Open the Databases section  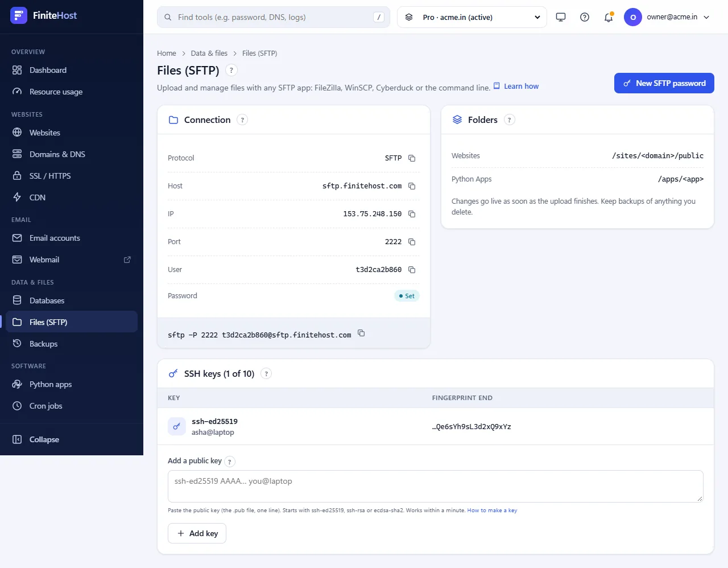(x=72, y=301)
